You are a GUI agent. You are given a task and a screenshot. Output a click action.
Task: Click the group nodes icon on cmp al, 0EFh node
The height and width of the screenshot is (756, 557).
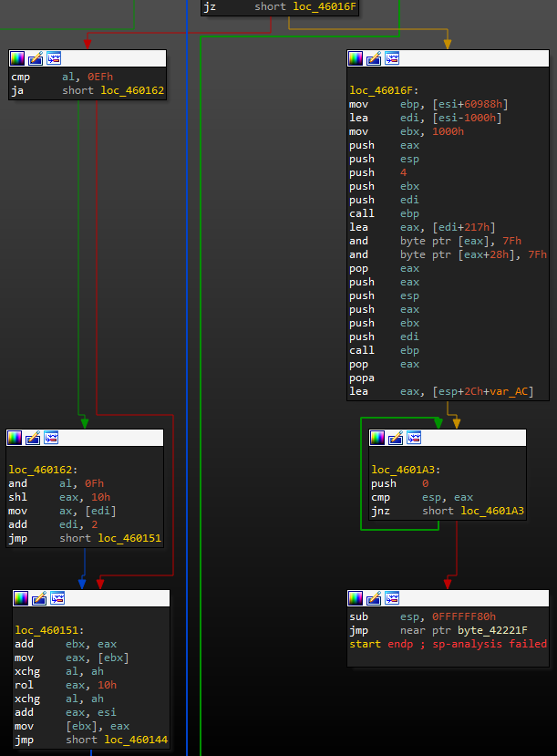[x=54, y=58]
